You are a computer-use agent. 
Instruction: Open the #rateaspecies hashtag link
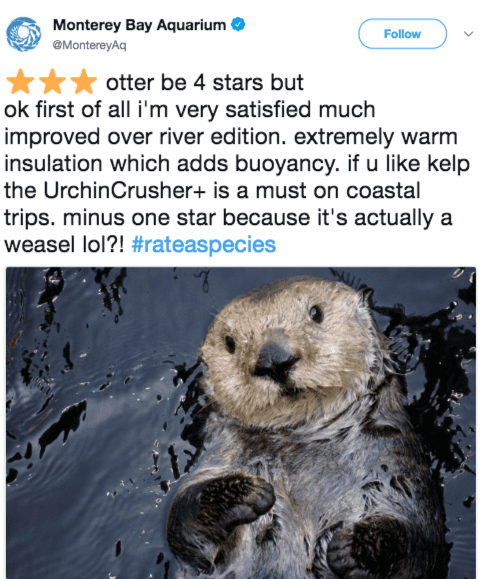point(204,245)
